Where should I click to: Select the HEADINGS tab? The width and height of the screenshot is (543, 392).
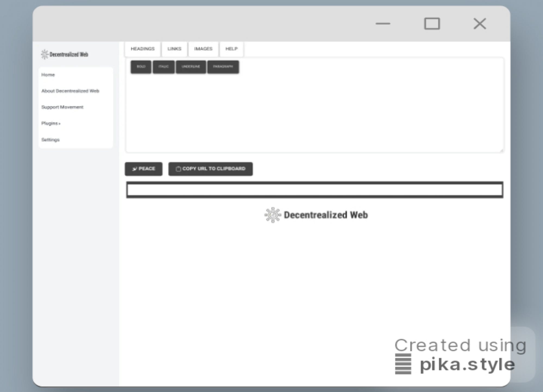[143, 49]
